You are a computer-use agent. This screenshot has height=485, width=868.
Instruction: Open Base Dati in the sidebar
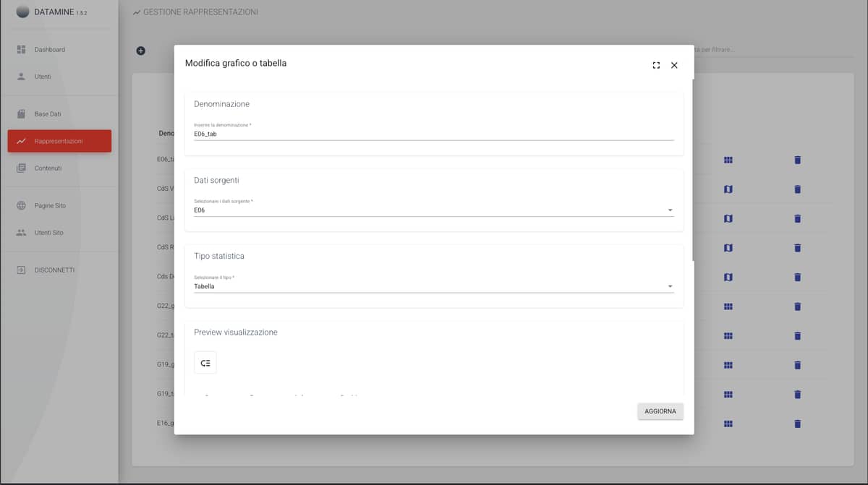click(59, 114)
